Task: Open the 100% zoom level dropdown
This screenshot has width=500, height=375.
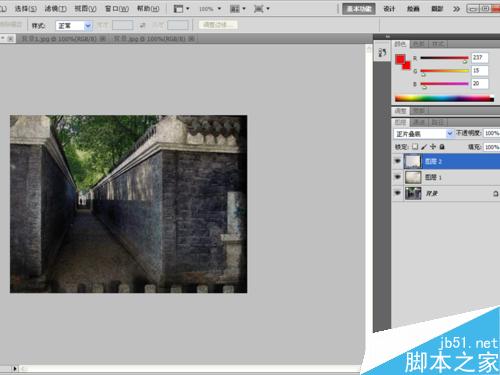Action: tap(210, 9)
